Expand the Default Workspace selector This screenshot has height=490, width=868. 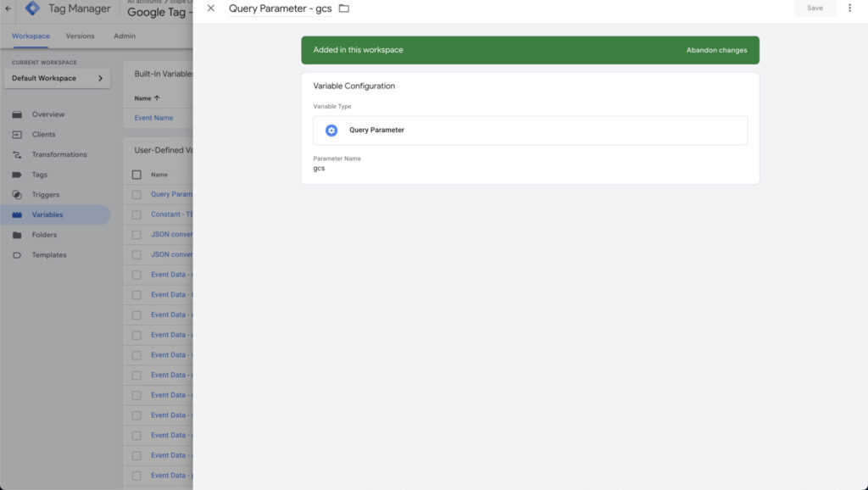[57, 79]
